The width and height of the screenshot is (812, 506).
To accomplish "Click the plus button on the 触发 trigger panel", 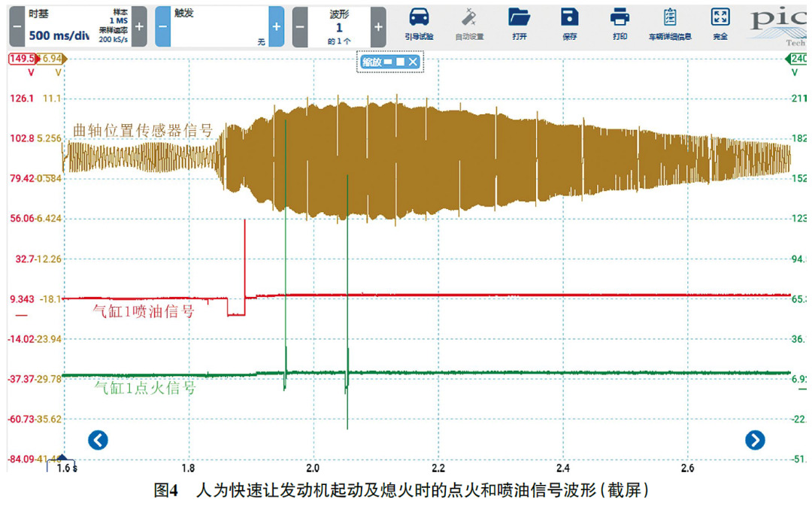I will [277, 26].
